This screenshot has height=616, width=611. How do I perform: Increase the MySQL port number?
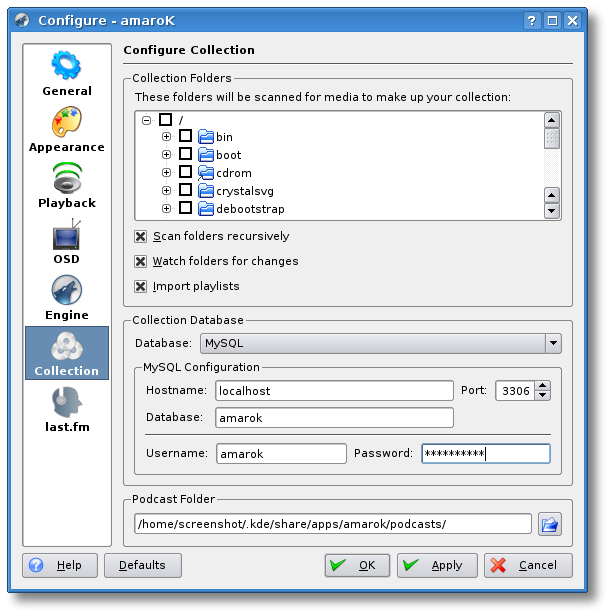coord(542,385)
